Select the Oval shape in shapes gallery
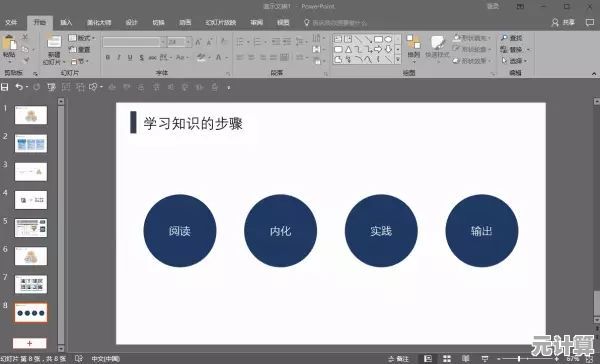600x364 pixels. 388,39
